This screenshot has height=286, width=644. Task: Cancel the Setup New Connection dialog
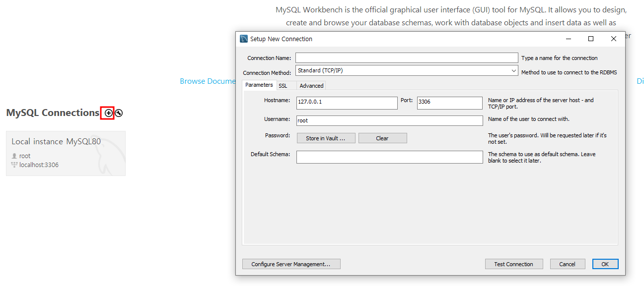568,264
